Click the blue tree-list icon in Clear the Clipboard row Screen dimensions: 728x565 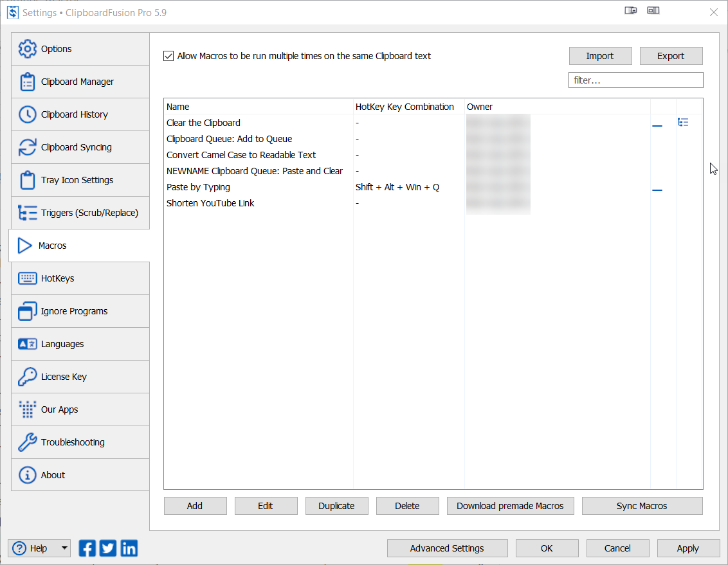(683, 123)
